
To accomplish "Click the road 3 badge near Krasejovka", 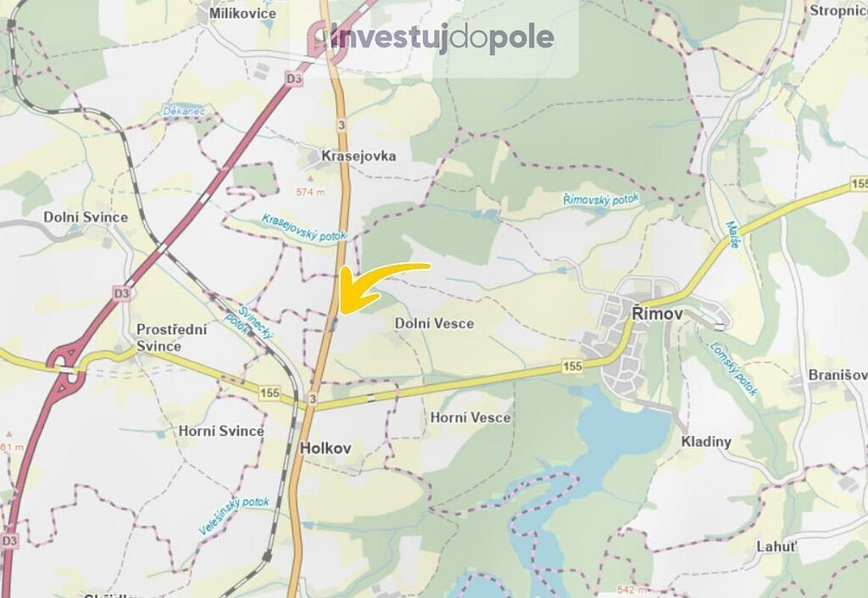I will (342, 125).
